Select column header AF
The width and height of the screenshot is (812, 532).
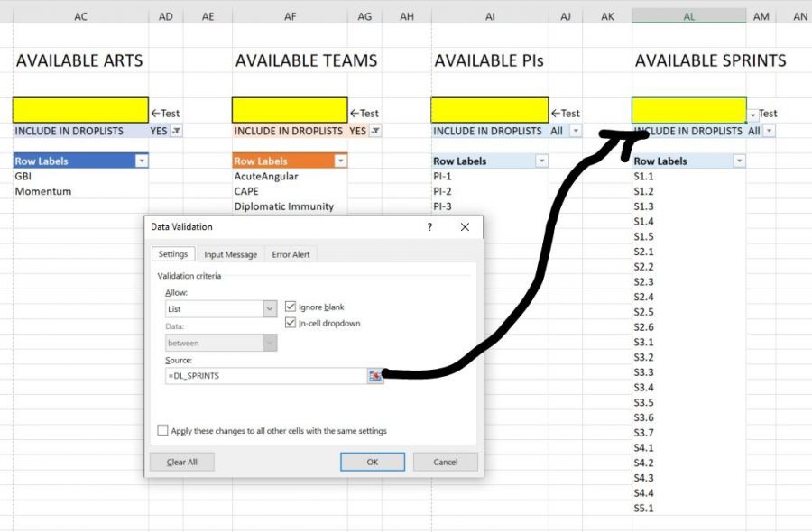[x=290, y=16]
